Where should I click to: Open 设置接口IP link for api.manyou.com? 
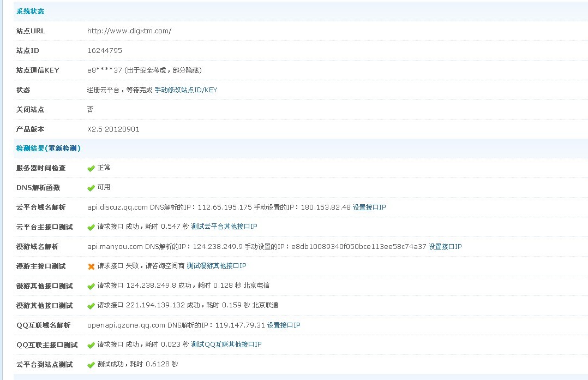(445, 247)
